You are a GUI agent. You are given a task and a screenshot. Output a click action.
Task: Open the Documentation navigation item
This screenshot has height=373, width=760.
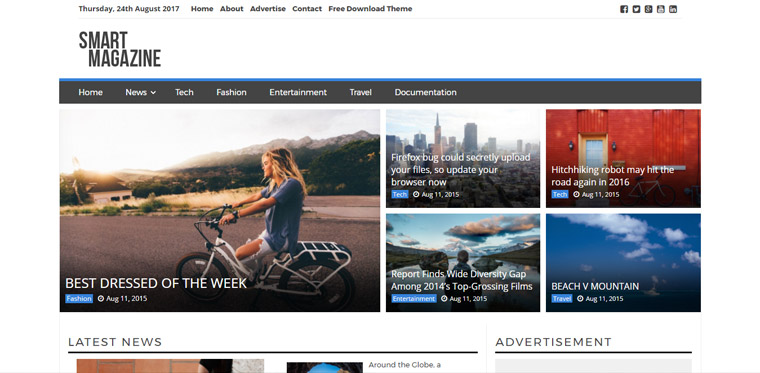[x=426, y=92]
